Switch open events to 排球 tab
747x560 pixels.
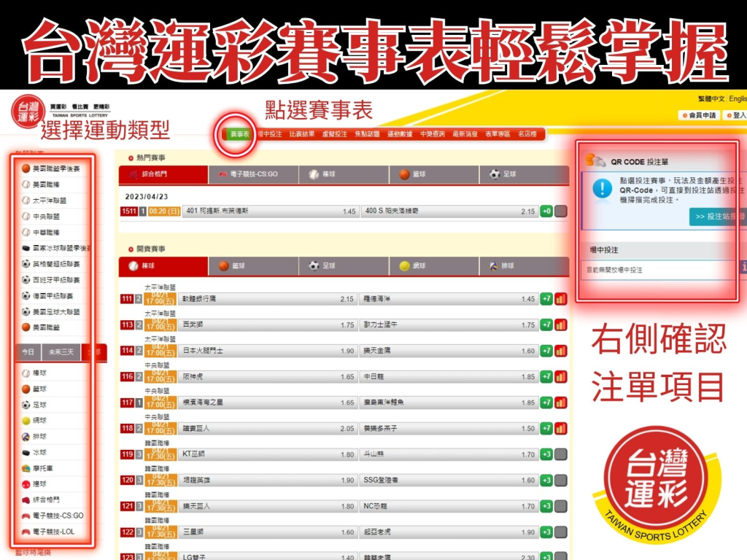coord(525,265)
